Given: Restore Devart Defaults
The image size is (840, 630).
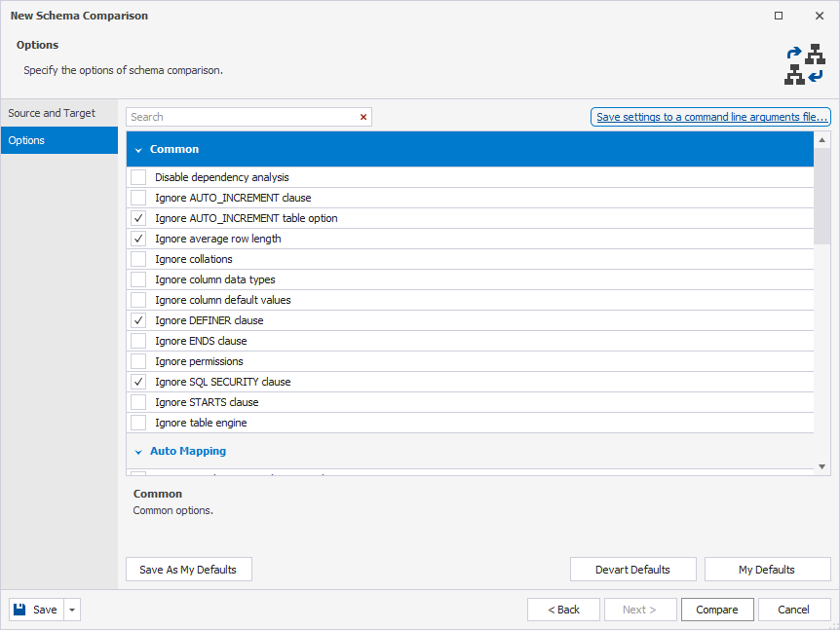Looking at the screenshot, I should [632, 570].
